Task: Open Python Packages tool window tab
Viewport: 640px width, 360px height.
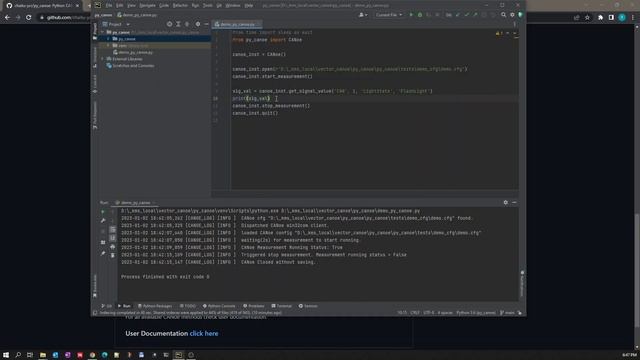Action: point(155,306)
